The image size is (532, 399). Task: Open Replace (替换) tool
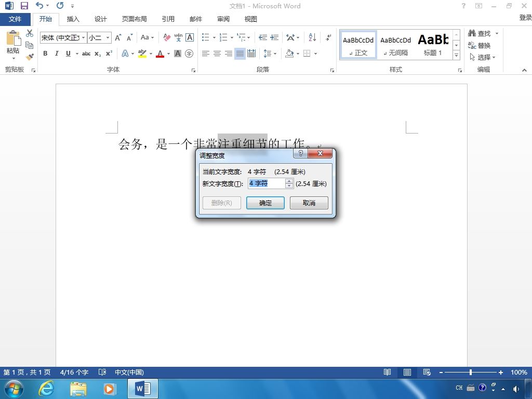(480, 45)
